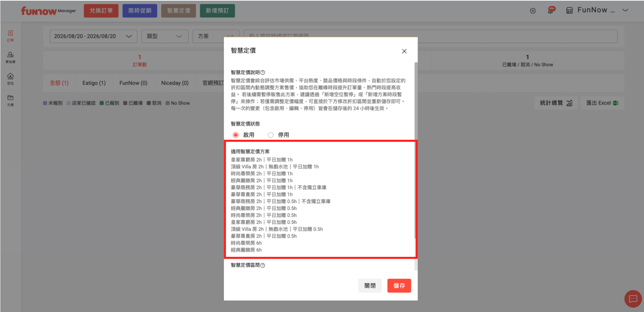The image size is (644, 312).
Task: Click plan 時尚尊榮房 2h｜平日加贈 1h
Action: [x=262, y=174]
